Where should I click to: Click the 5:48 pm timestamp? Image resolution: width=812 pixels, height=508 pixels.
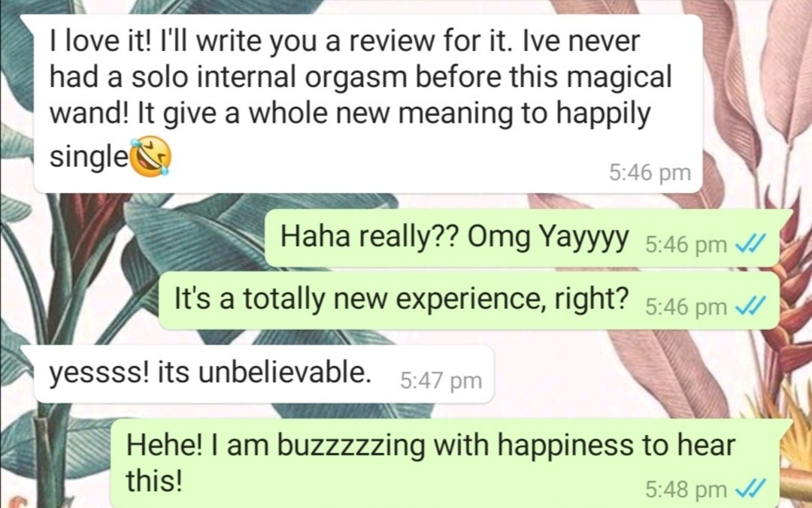[686, 489]
